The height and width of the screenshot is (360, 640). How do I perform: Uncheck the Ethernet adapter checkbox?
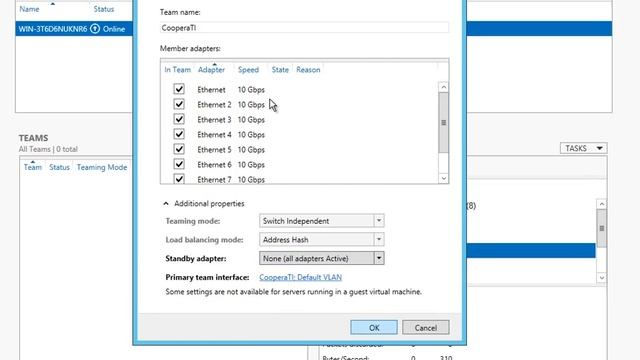(179, 89)
